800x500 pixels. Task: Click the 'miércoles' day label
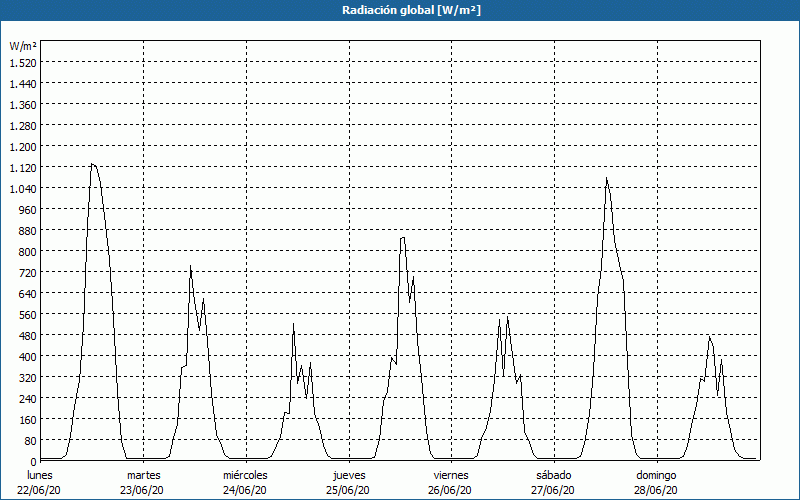(245, 476)
